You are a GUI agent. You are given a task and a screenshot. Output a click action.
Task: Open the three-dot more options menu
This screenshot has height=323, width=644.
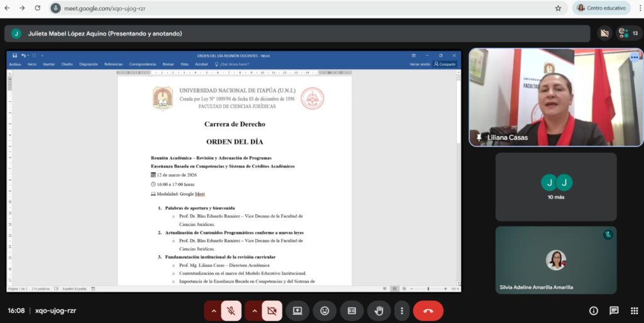tap(402, 310)
